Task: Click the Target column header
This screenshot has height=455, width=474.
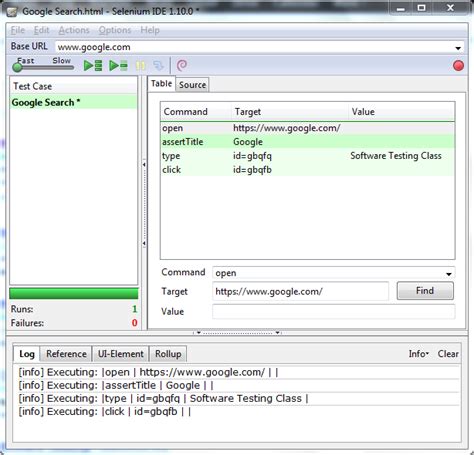Action: tap(290, 112)
